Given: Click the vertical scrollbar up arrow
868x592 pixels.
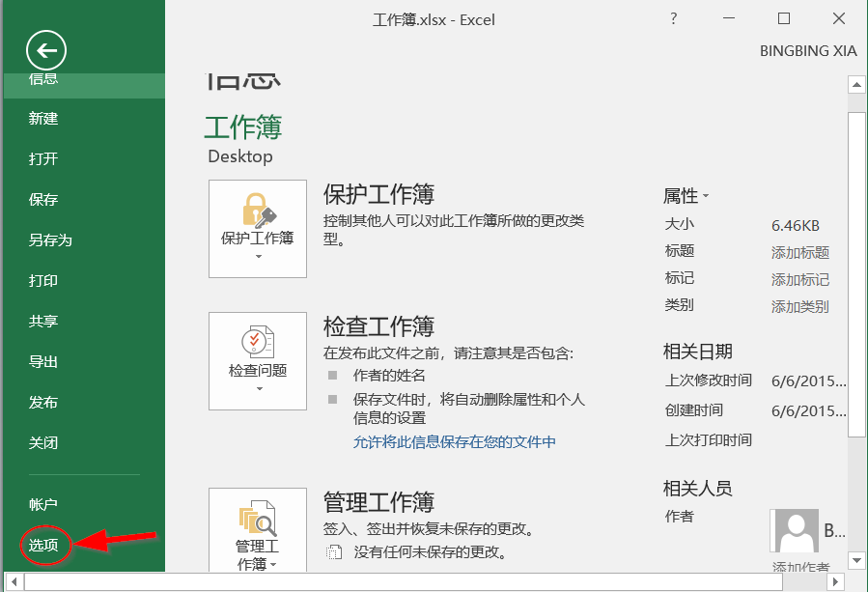Looking at the screenshot, I should click(856, 85).
